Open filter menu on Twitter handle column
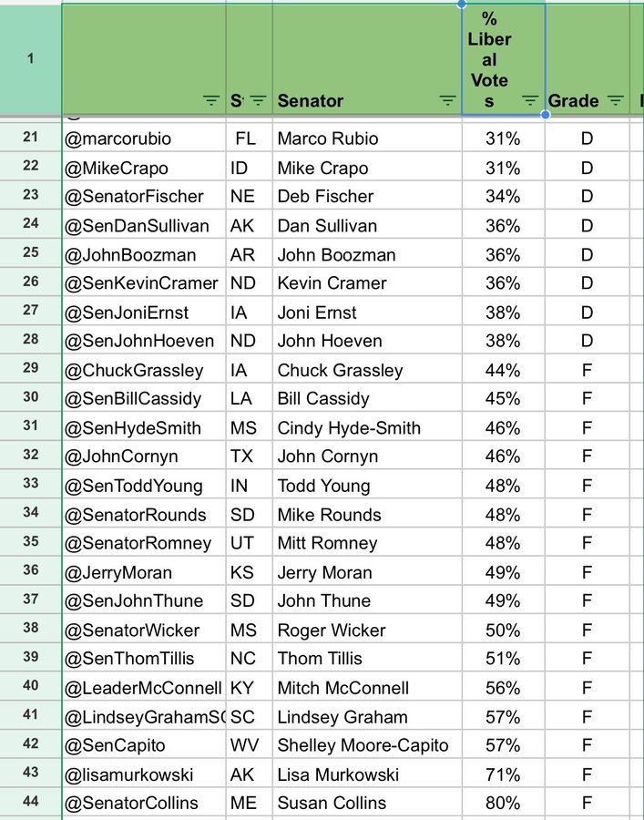 coord(211,101)
